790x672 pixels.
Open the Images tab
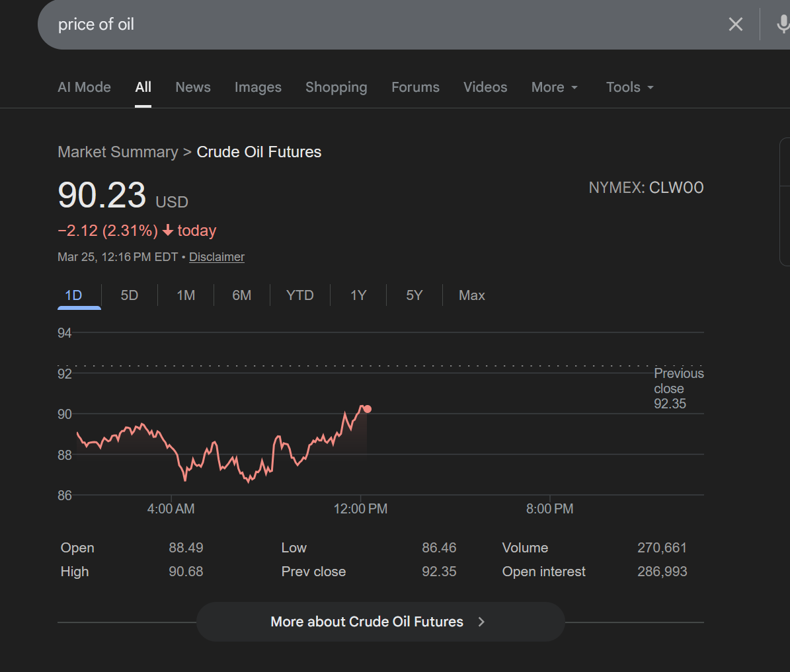tap(258, 87)
